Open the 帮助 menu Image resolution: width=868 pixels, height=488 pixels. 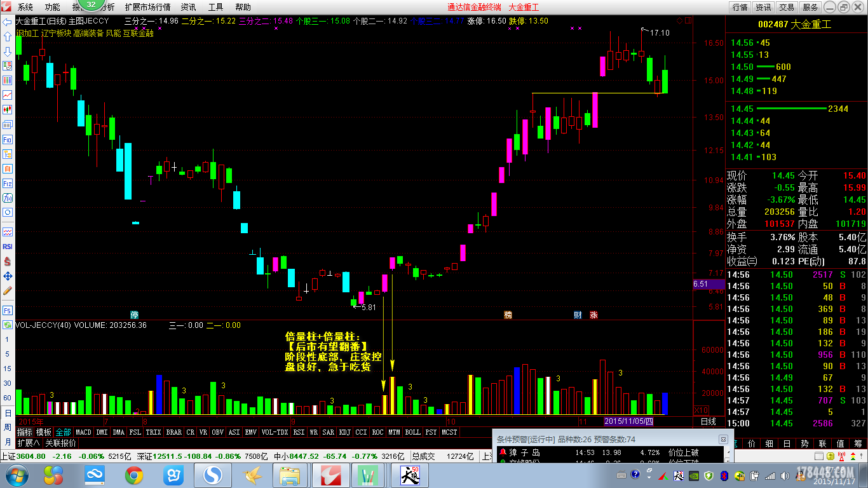click(x=243, y=7)
